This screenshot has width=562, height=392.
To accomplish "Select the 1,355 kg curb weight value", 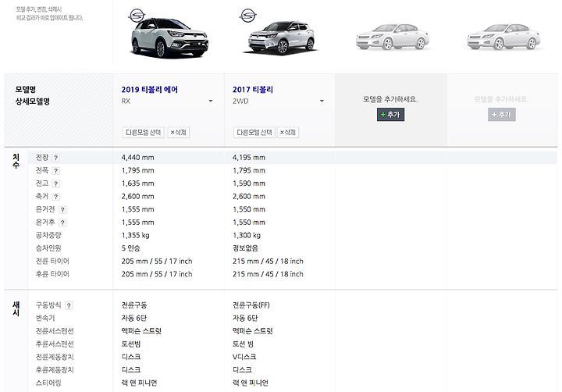I will [136, 235].
